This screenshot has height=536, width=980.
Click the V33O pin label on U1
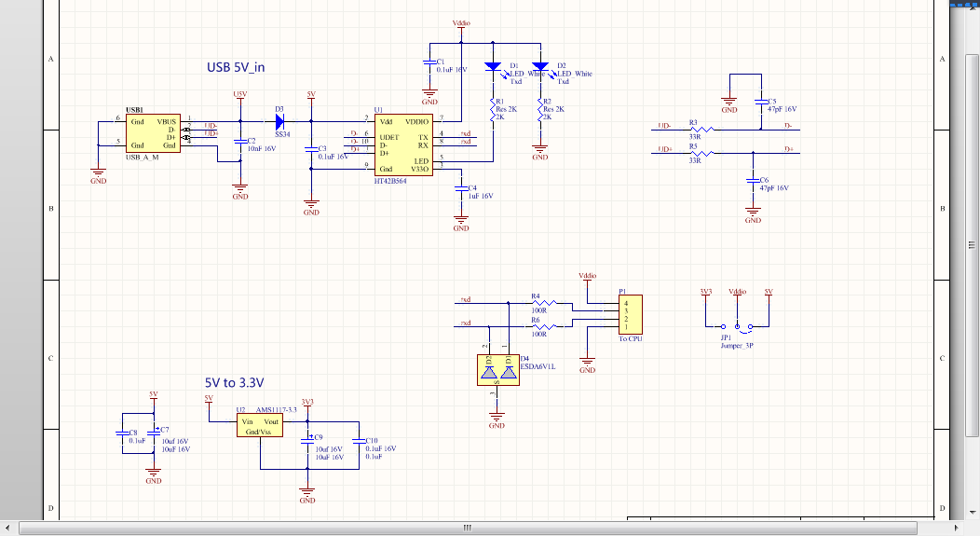[x=420, y=169]
